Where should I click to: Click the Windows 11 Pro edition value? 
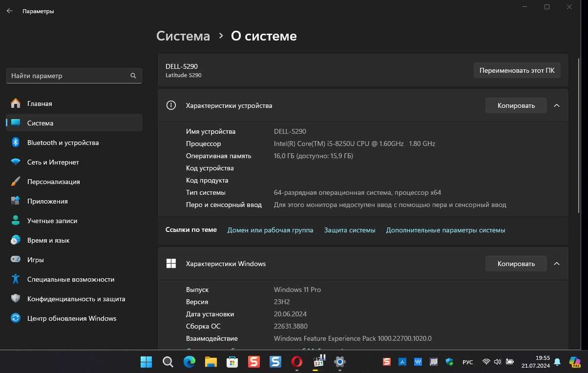pos(297,290)
